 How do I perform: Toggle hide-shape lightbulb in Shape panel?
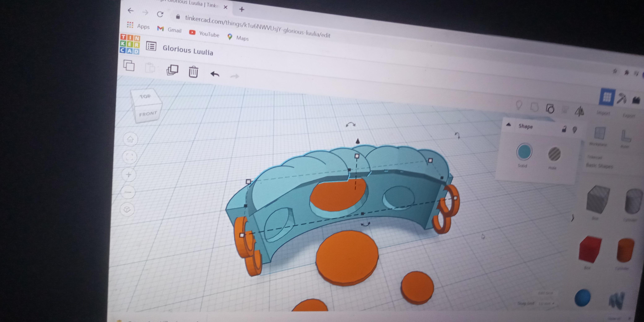coord(575,130)
